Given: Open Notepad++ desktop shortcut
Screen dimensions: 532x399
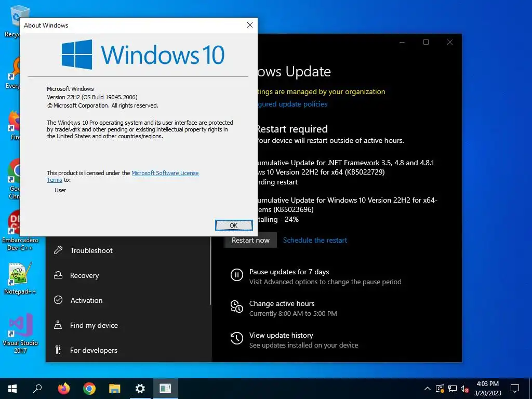Looking at the screenshot, I should coord(20,278).
